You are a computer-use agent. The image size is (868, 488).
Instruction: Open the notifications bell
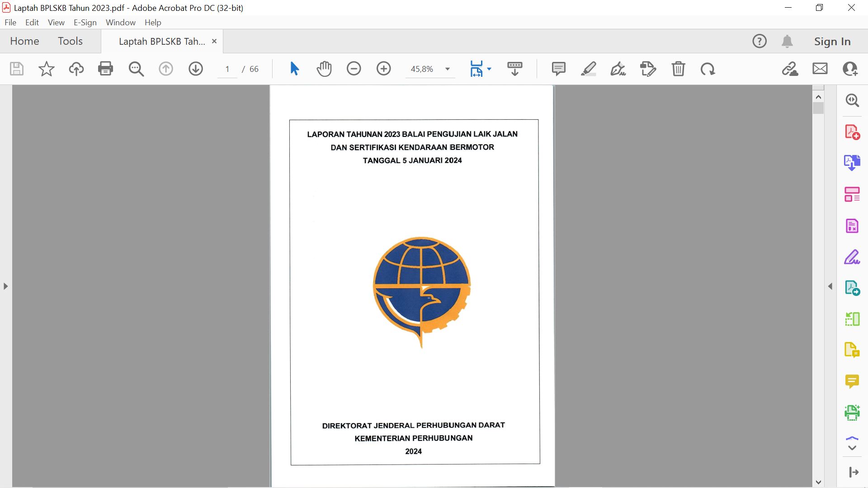click(787, 41)
